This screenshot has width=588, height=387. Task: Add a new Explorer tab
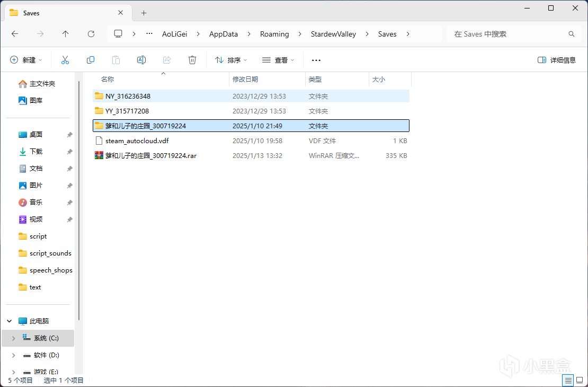point(144,13)
